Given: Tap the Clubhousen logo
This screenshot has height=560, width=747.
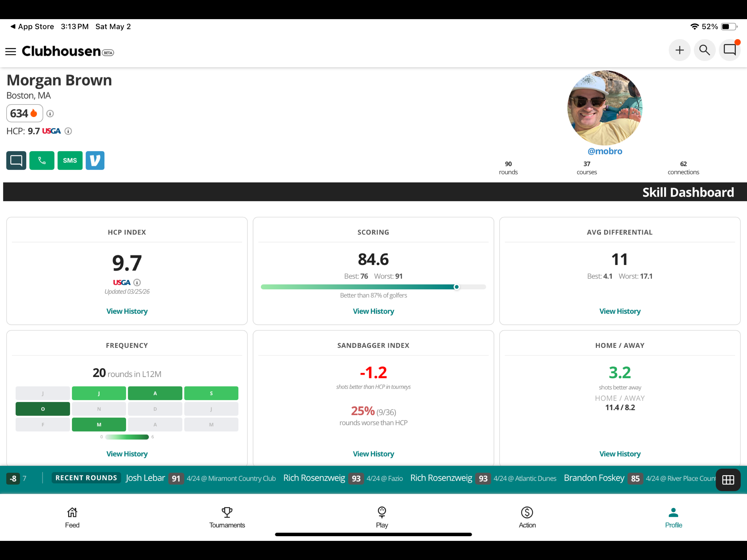Looking at the screenshot, I should tap(68, 51).
